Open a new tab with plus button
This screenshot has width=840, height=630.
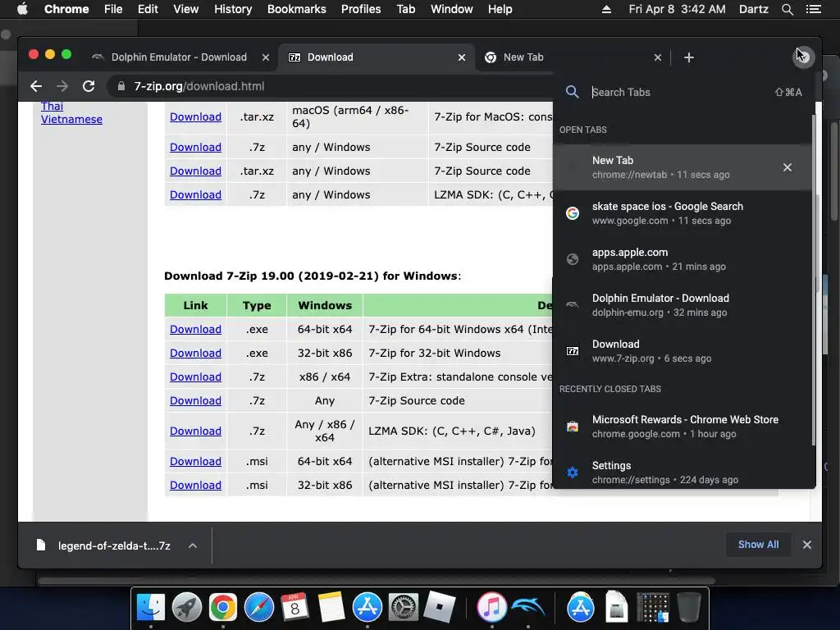click(689, 57)
